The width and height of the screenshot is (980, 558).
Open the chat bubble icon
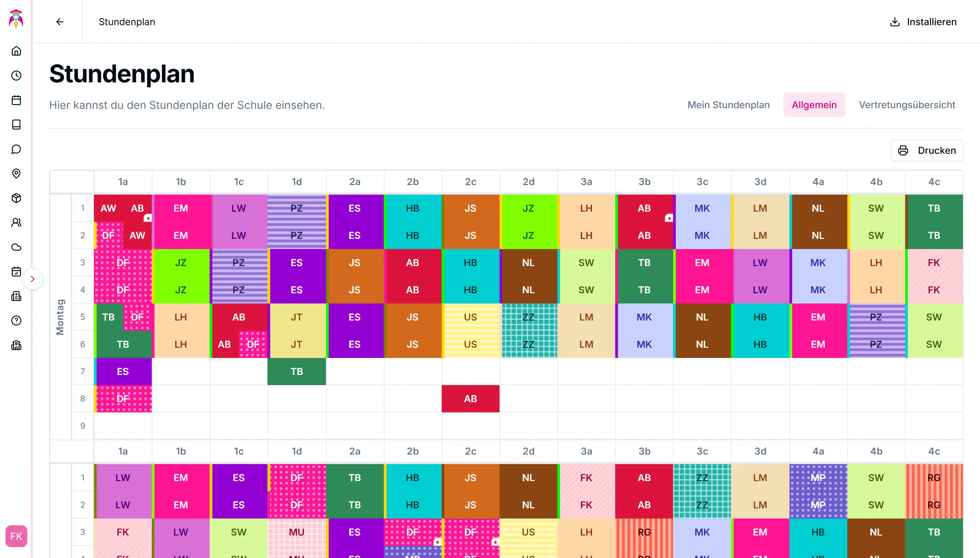pos(16,149)
